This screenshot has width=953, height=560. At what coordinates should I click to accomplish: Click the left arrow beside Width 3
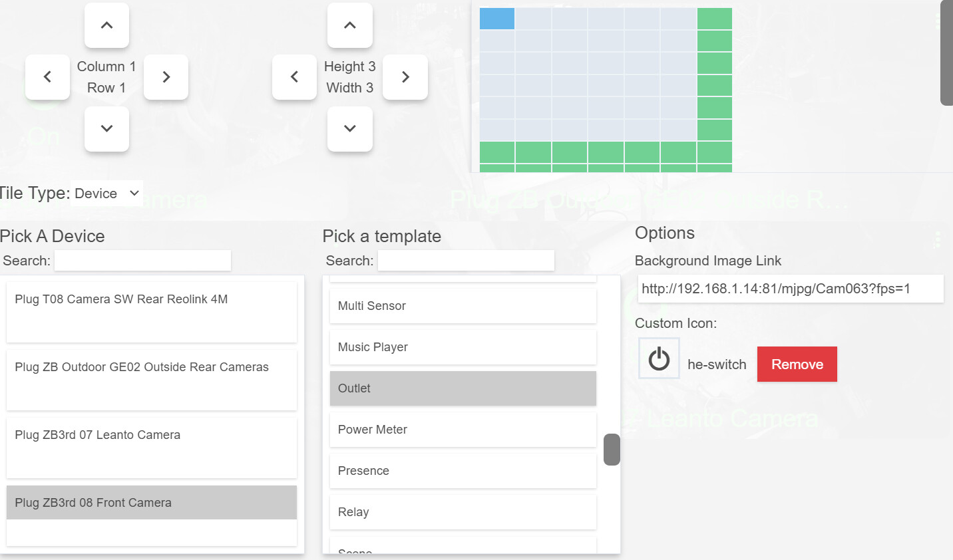pos(294,77)
